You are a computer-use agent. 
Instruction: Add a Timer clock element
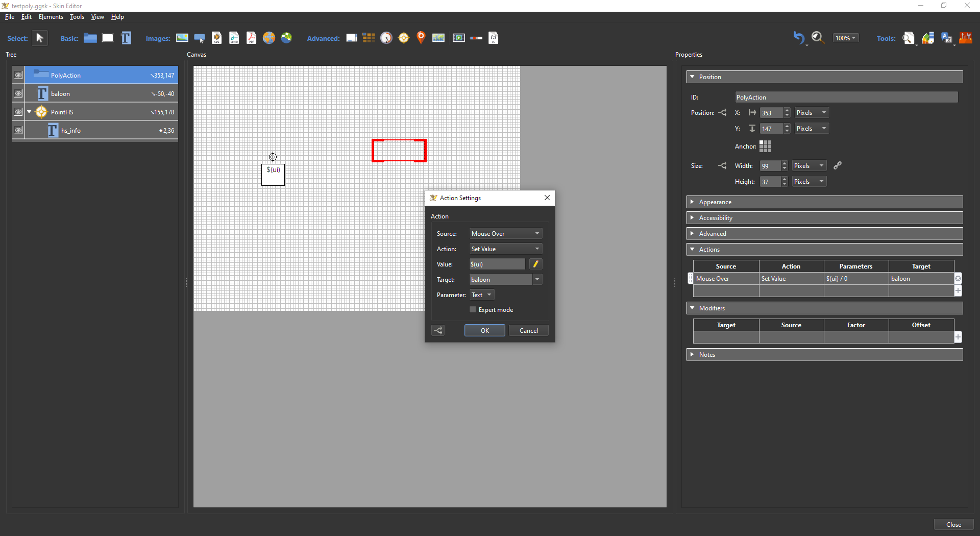(386, 38)
